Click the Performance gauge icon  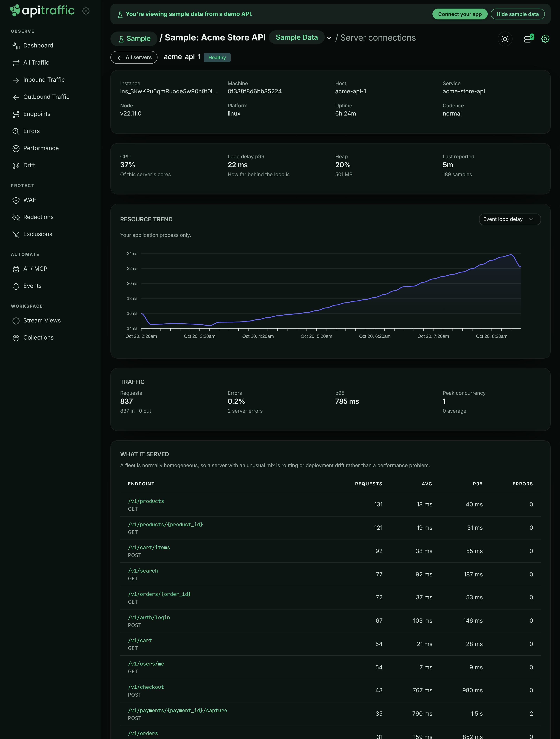click(16, 148)
